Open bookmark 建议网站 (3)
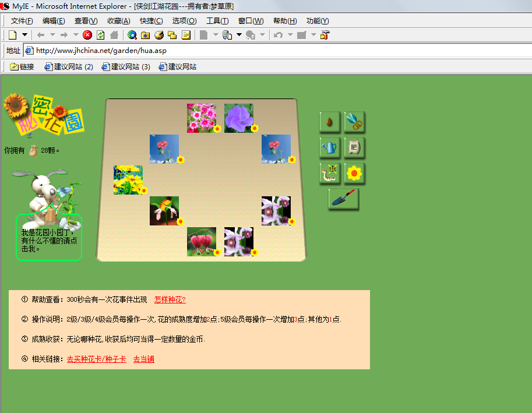 point(126,67)
